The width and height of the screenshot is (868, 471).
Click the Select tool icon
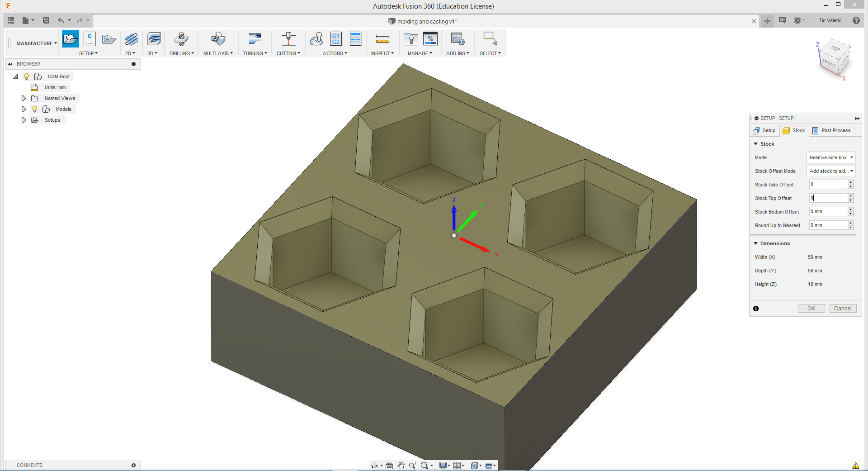[490, 38]
